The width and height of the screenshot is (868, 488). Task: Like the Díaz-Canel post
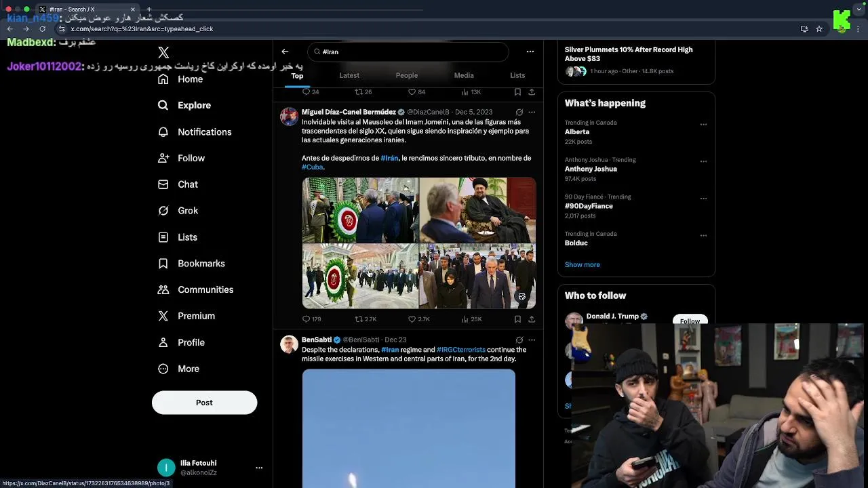[x=418, y=319]
